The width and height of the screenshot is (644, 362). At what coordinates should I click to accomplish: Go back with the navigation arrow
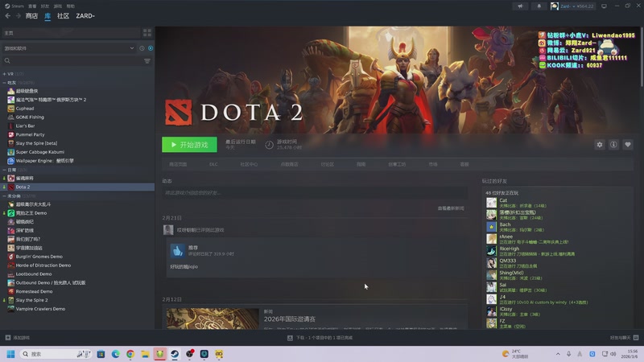click(x=8, y=16)
